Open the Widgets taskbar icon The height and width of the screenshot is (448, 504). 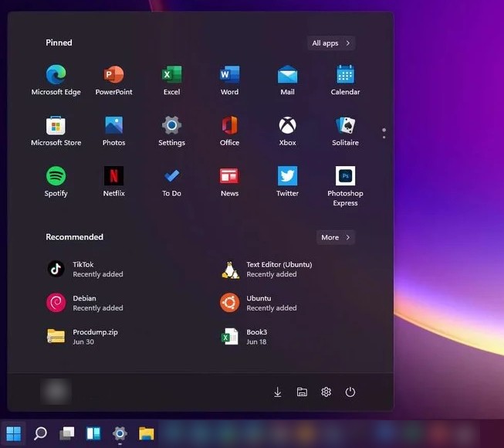(x=93, y=433)
